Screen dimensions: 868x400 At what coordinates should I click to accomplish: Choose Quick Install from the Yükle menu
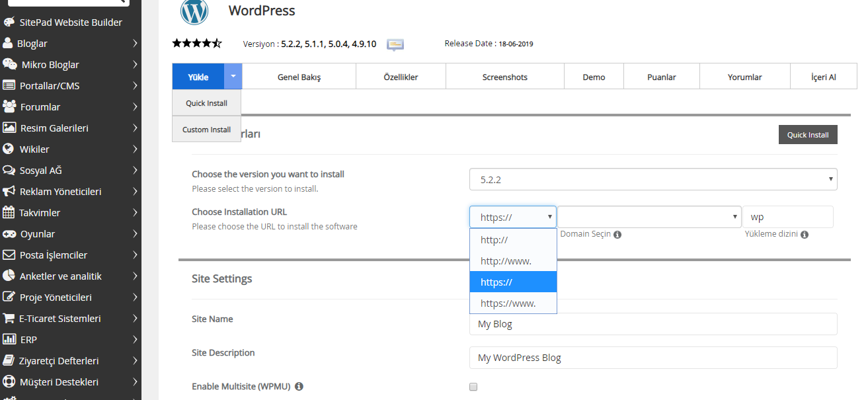point(206,103)
